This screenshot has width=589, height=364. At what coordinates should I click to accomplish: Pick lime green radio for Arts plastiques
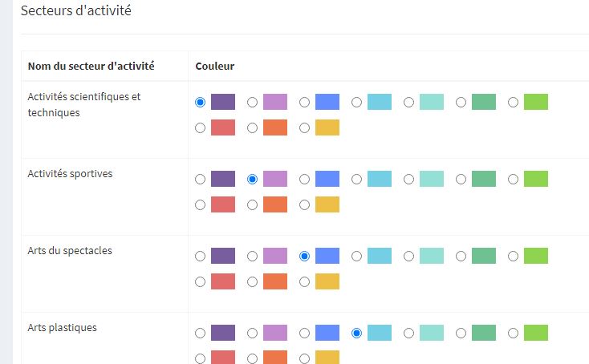pos(513,334)
